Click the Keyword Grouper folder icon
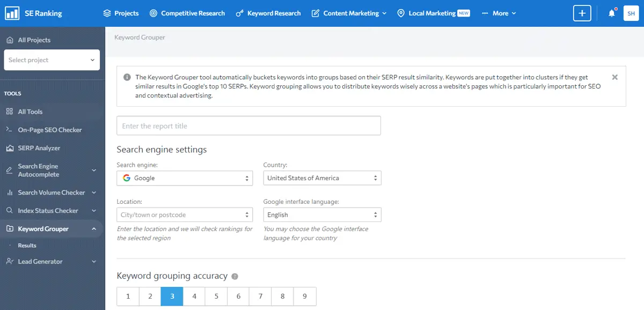The height and width of the screenshot is (310, 644). 9,229
